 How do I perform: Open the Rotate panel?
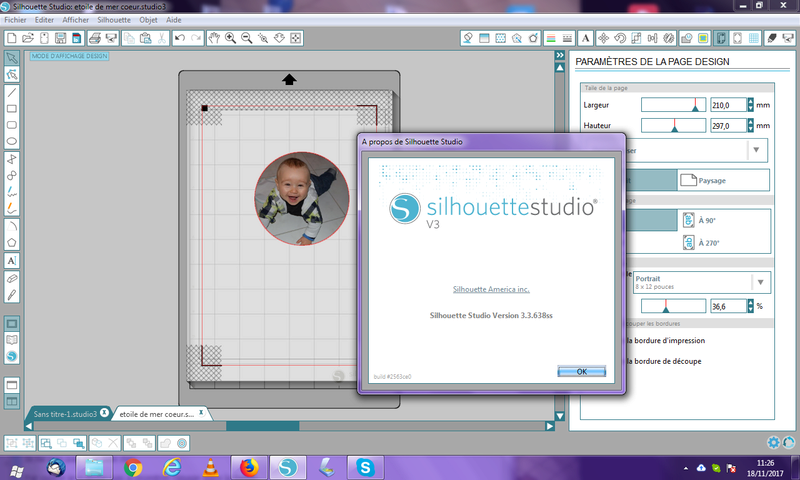click(x=620, y=38)
